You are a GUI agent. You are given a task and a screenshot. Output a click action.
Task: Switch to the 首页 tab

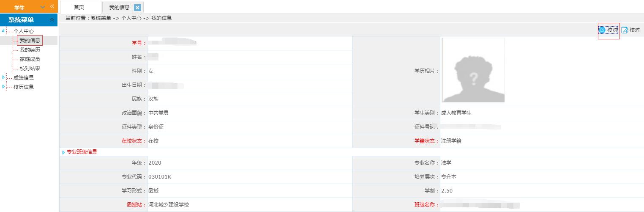pos(79,8)
